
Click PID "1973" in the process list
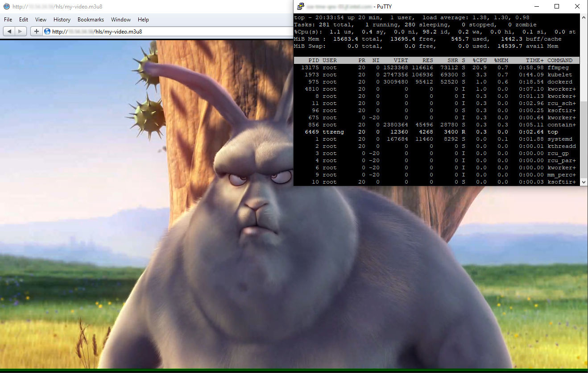(x=312, y=75)
